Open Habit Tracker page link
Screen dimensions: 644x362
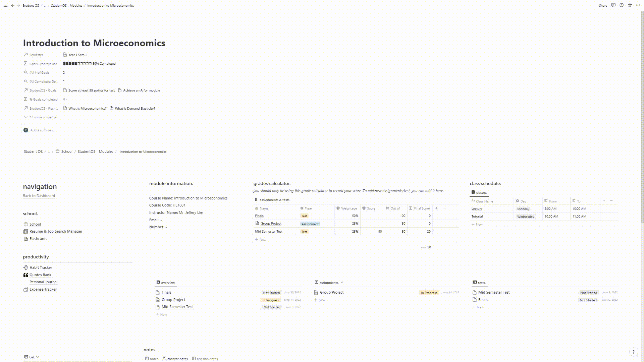point(41,267)
